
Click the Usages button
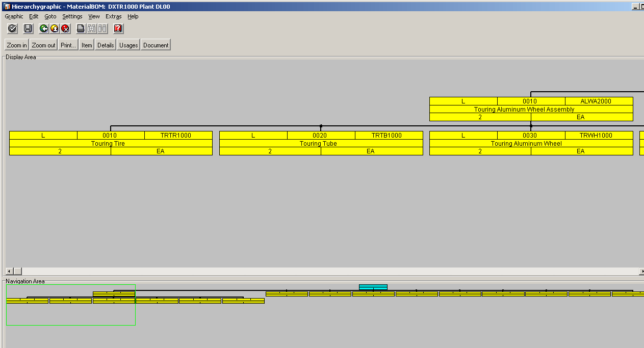pos(128,45)
